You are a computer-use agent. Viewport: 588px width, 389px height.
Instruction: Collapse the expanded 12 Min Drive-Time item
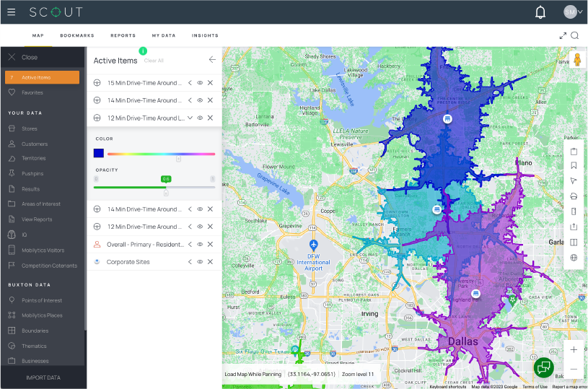[190, 118]
